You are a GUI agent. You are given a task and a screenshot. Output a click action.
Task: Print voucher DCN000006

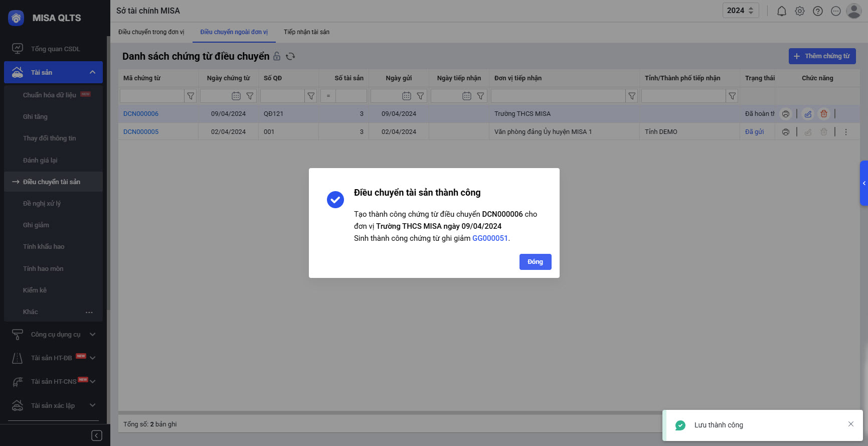click(x=786, y=114)
